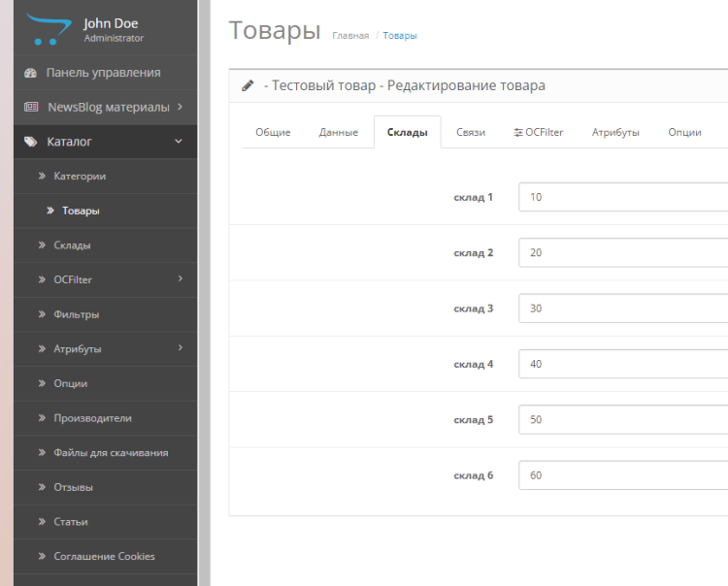Viewport: 728px width, 586px height.
Task: Go to the Опции tab
Action: (x=684, y=133)
